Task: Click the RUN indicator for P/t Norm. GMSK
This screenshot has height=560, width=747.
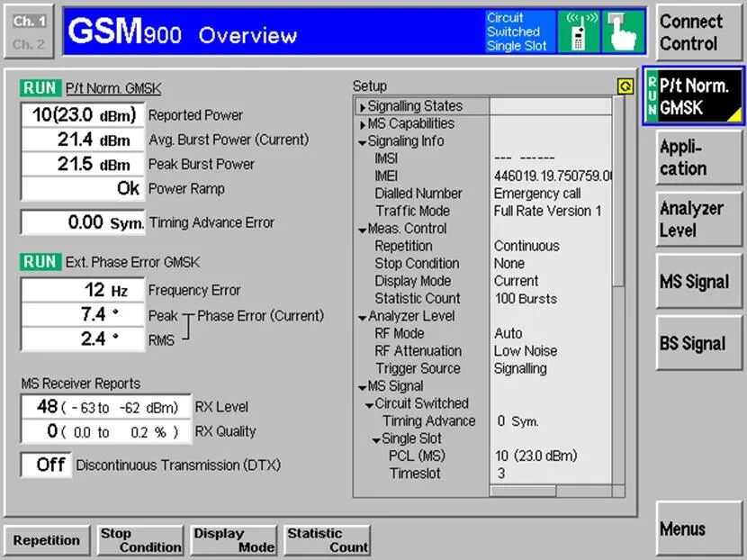Action: coord(40,88)
